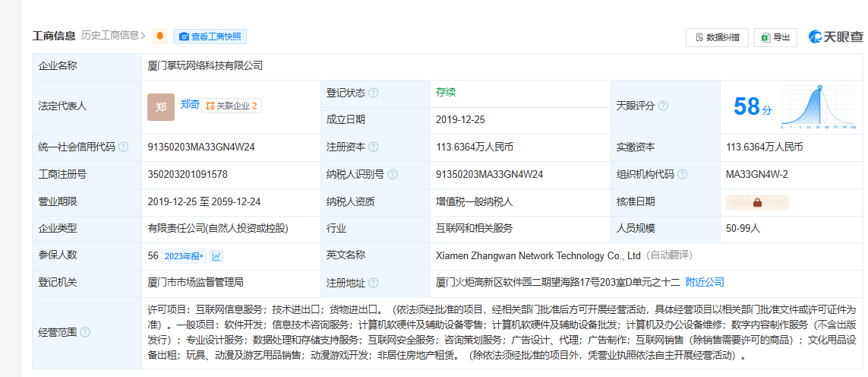Select founding date 2019-12-25
This screenshot has height=377, width=868.
point(460,120)
